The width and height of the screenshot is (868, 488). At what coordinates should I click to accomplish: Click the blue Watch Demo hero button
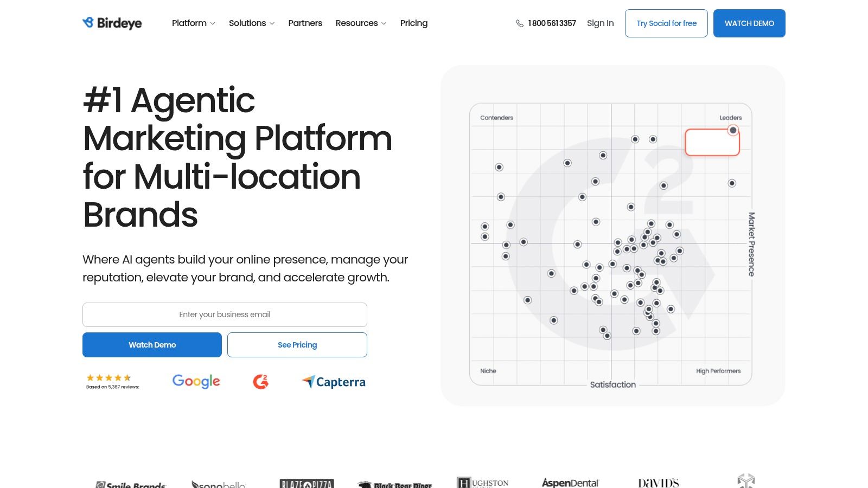pyautogui.click(x=152, y=345)
